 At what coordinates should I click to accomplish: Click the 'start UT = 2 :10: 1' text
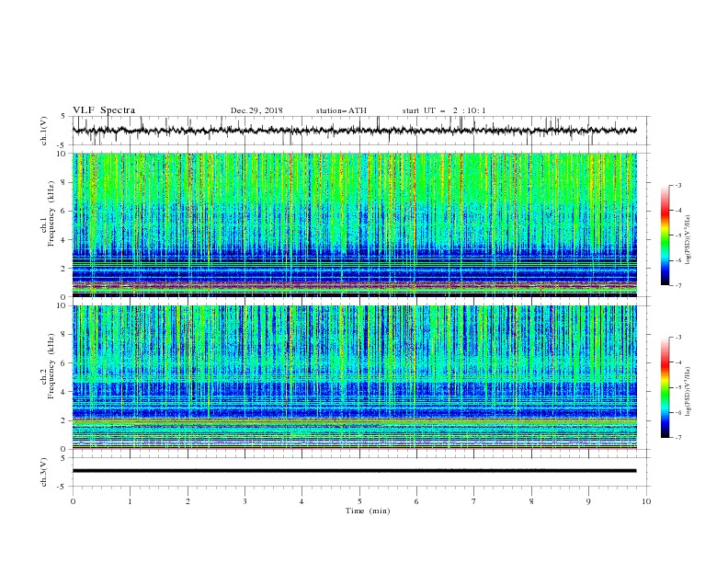(444, 110)
